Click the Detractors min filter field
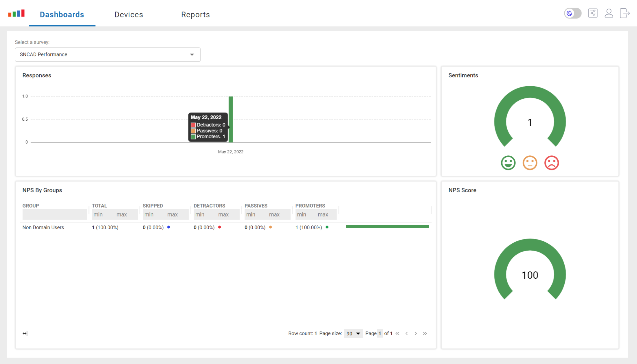Screen dimensions: 637x364 (205, 214)
